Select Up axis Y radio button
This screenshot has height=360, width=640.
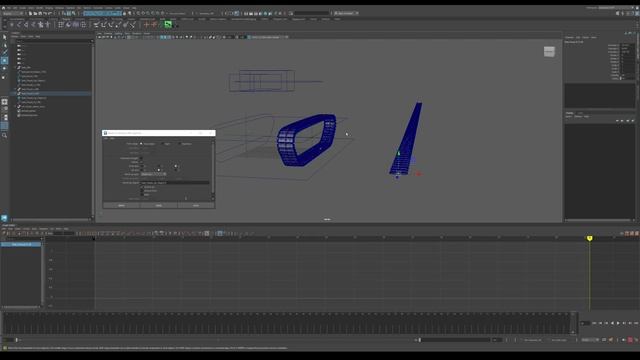point(159,170)
